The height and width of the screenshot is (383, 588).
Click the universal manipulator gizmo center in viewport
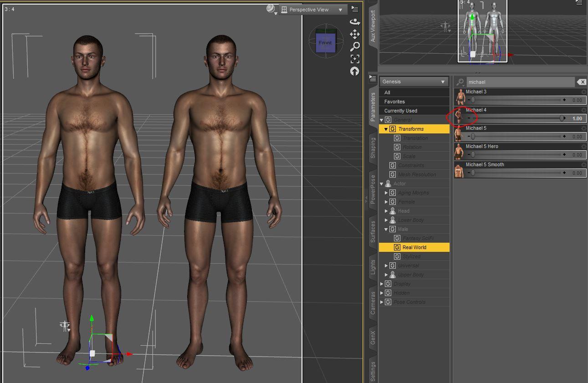tap(92, 353)
